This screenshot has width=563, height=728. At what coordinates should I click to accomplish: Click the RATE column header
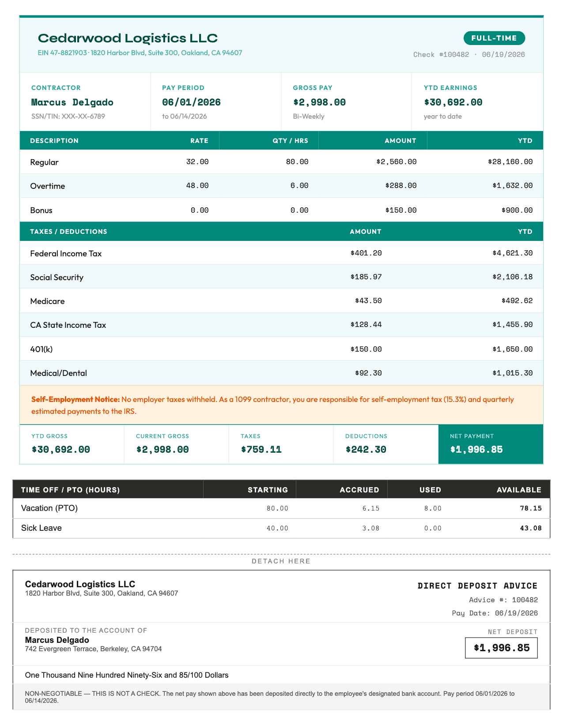pyautogui.click(x=200, y=141)
